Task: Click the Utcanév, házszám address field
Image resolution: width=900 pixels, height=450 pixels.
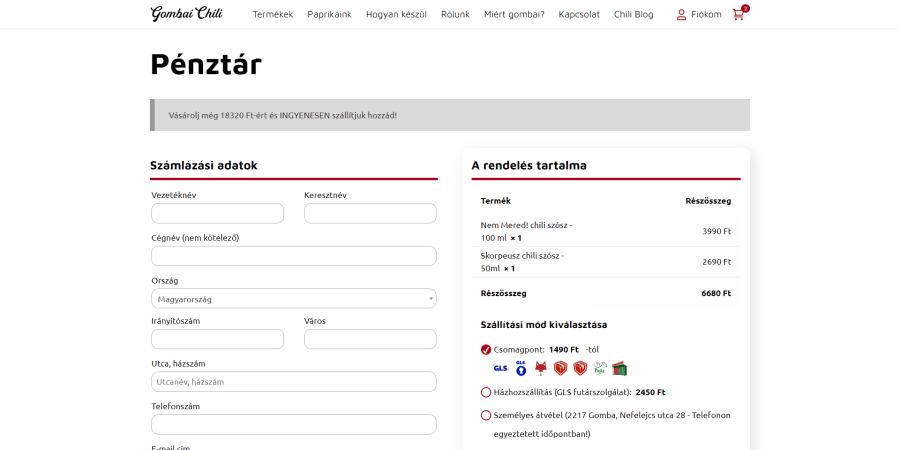Action: (294, 382)
